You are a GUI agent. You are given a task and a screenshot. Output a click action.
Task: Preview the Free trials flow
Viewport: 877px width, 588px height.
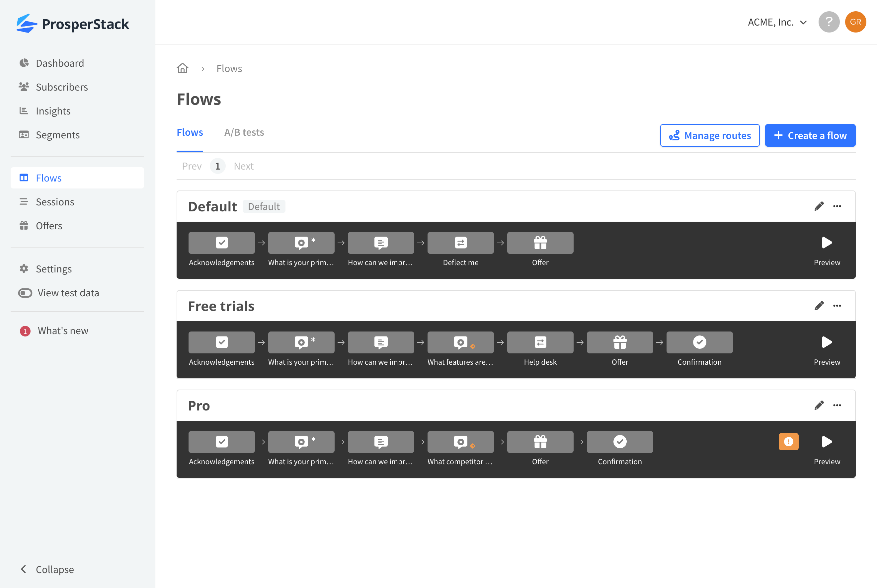[x=827, y=342]
